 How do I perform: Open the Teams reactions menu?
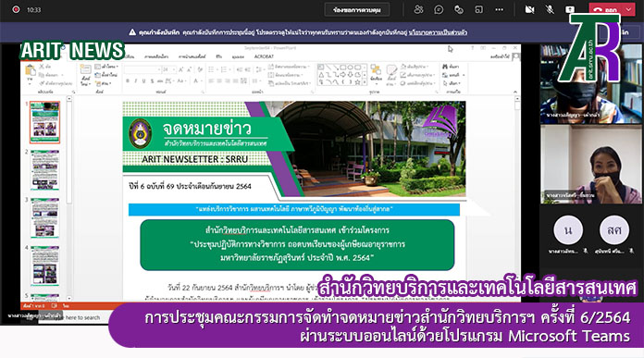pos(459,10)
